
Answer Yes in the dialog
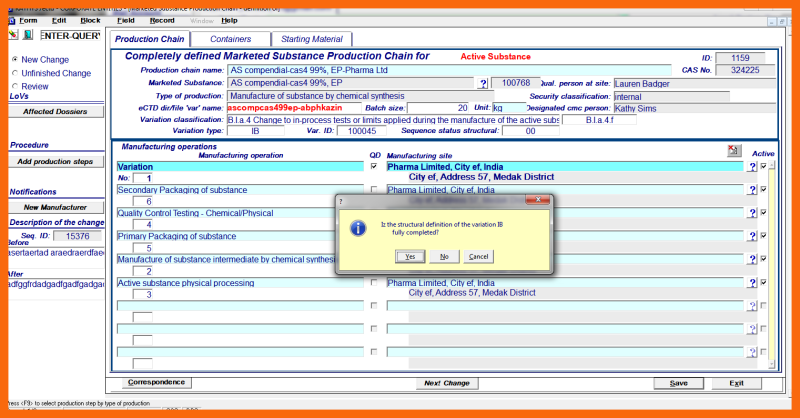(x=410, y=257)
